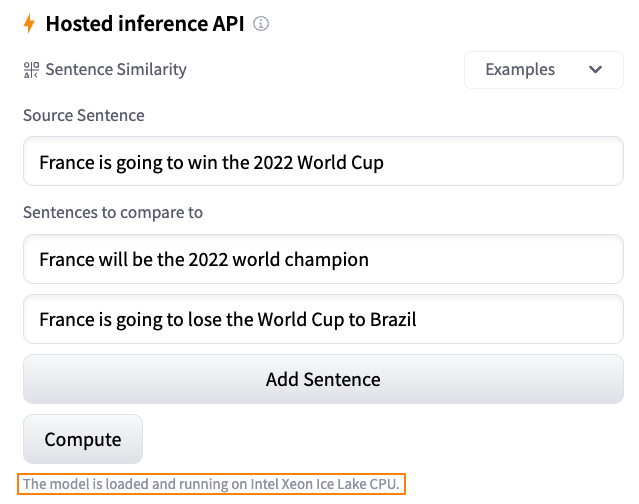639x504 pixels.
Task: Click the lightning bolt icon beside the heading
Action: pyautogui.click(x=29, y=24)
